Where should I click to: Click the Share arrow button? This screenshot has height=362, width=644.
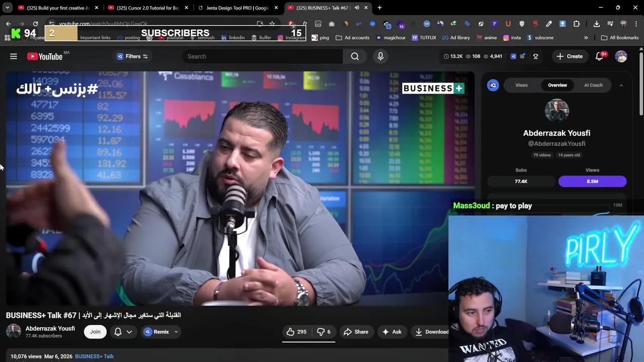(356, 332)
